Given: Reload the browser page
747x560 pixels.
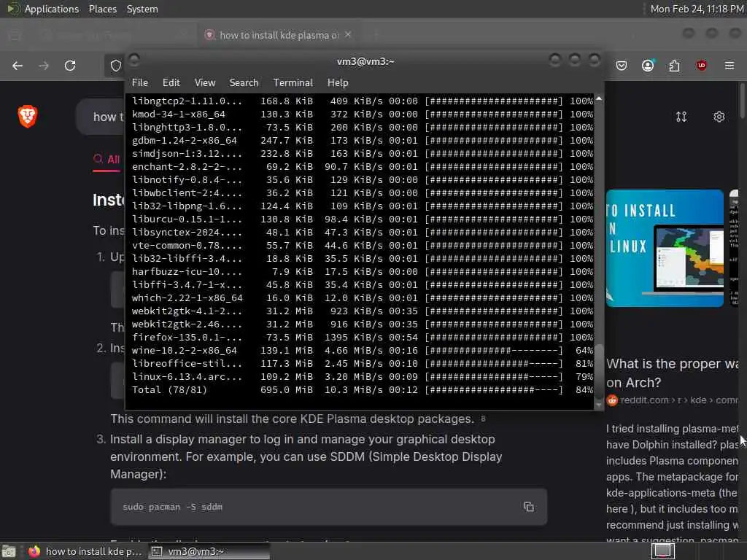Looking at the screenshot, I should pos(70,66).
